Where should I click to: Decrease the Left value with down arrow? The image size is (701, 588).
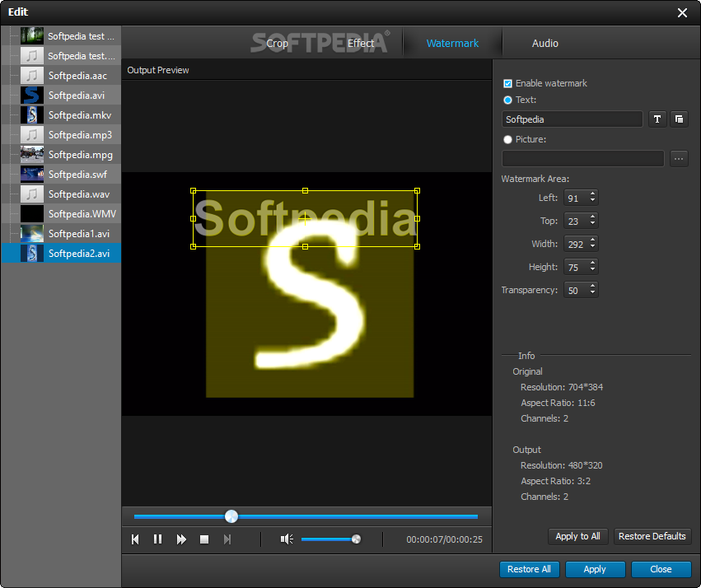592,201
